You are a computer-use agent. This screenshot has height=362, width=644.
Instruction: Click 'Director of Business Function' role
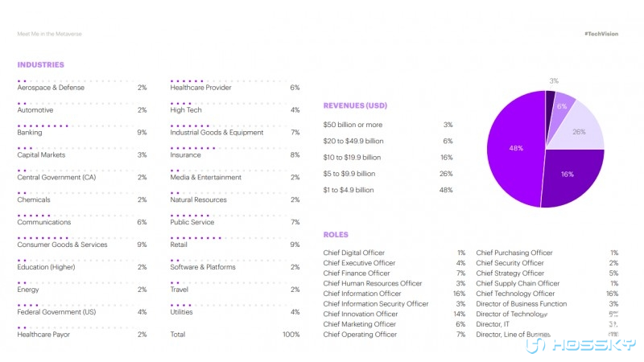point(521,304)
